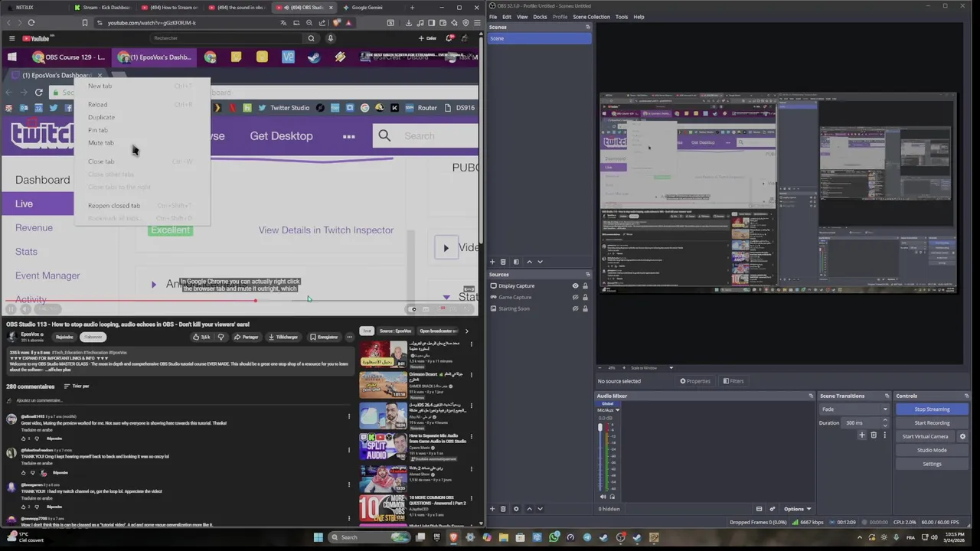This screenshot has width=980, height=551.
Task: Remove selected source with Sources trash icon
Action: 503,509
